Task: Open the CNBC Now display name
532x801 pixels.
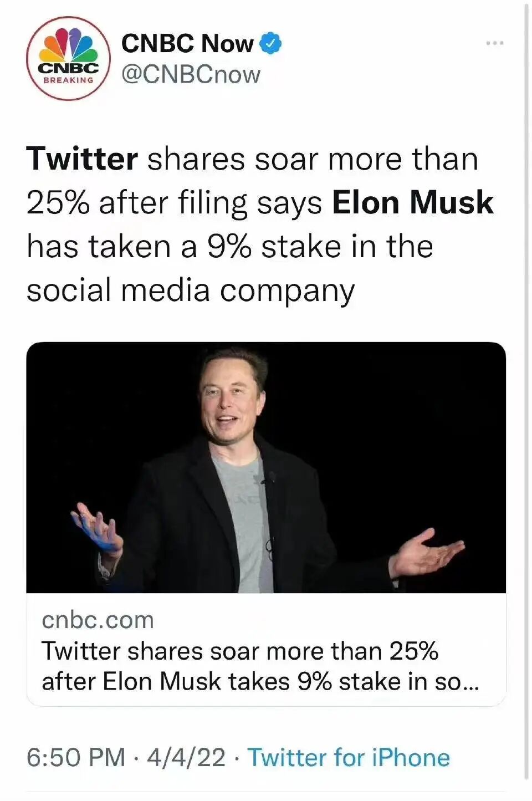Action: click(187, 43)
